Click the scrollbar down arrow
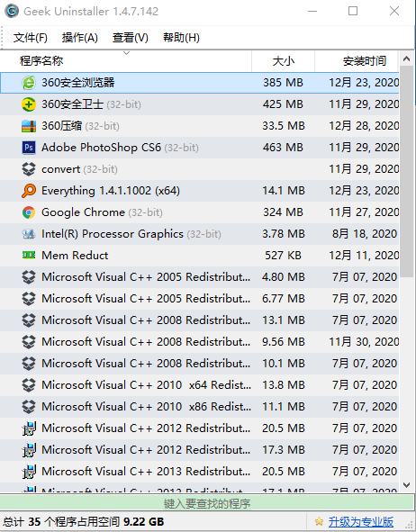 [406, 485]
